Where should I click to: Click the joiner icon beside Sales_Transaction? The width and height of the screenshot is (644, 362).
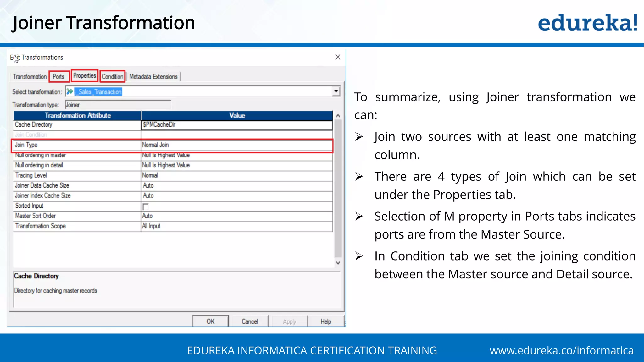pos(69,91)
